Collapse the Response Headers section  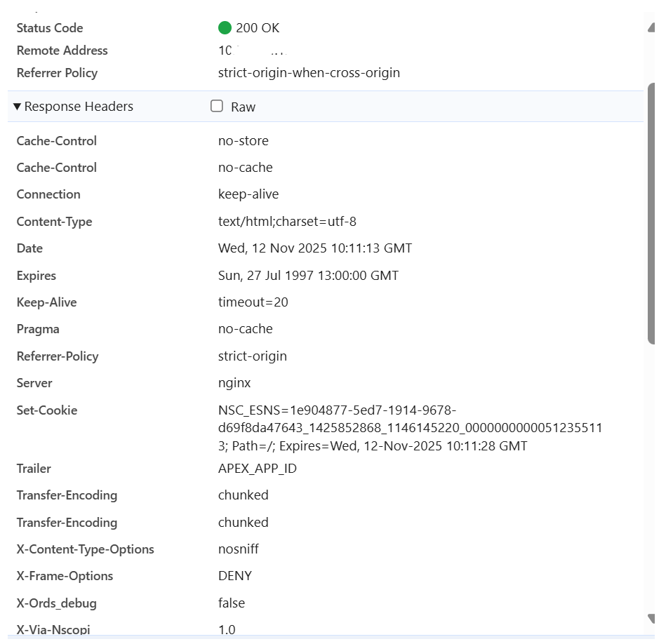click(x=18, y=107)
